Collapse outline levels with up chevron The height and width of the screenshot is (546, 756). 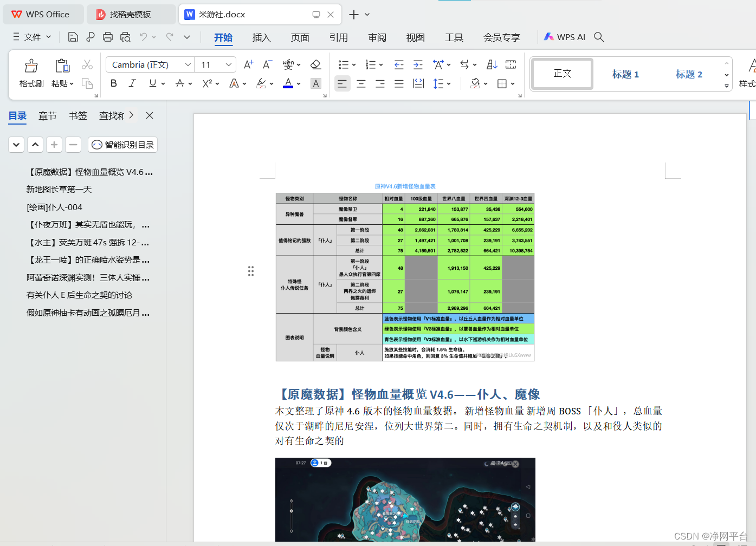35,145
